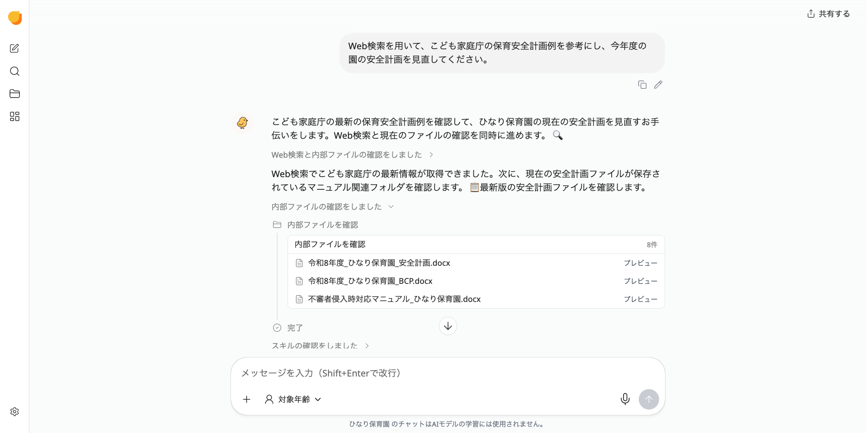Open the sidebar folder icon
Viewport: 868px width, 433px height.
coord(14,94)
